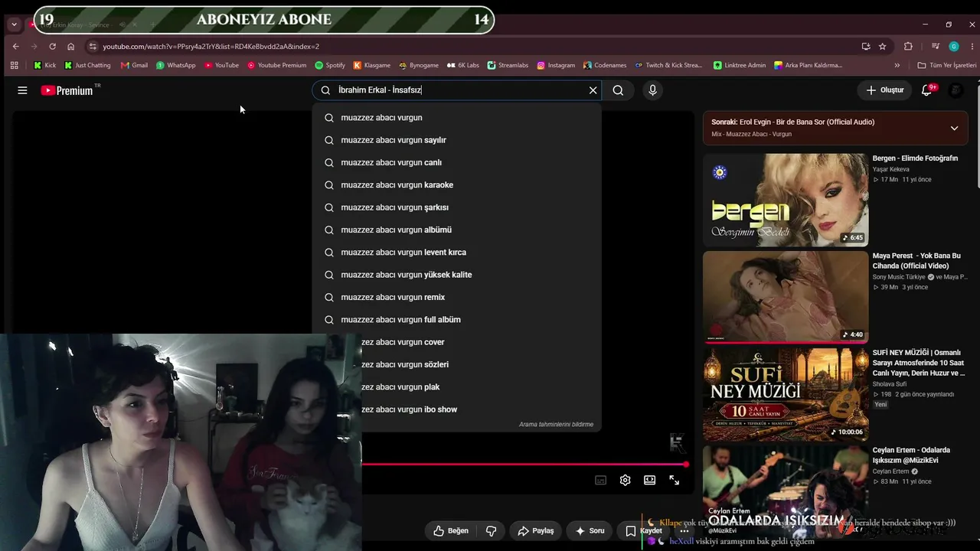Go back with the browser back arrow

tap(16, 47)
